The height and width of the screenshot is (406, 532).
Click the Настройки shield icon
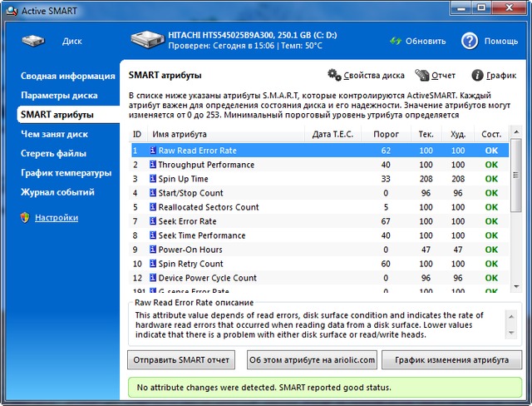(x=25, y=217)
